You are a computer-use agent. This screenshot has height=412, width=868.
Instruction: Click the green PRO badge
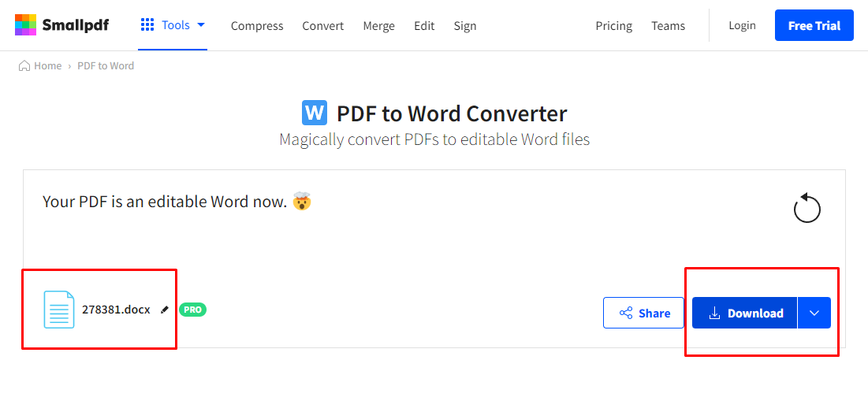point(192,310)
